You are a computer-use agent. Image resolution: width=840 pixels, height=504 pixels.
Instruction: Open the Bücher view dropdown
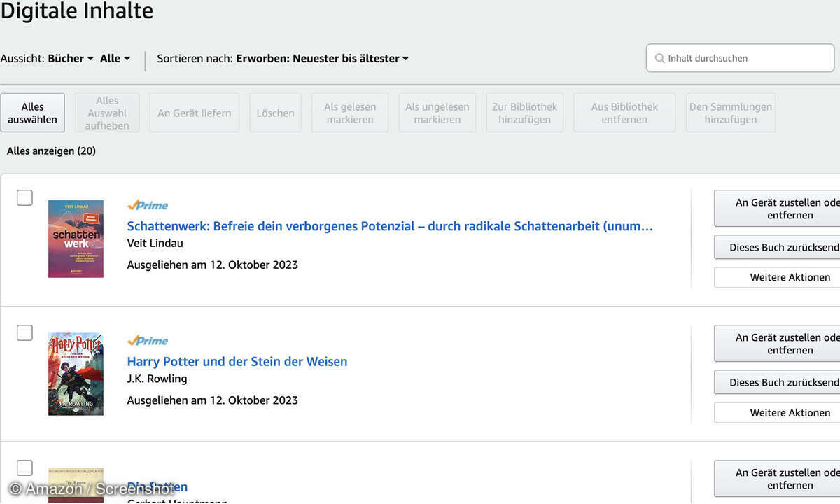tap(70, 59)
